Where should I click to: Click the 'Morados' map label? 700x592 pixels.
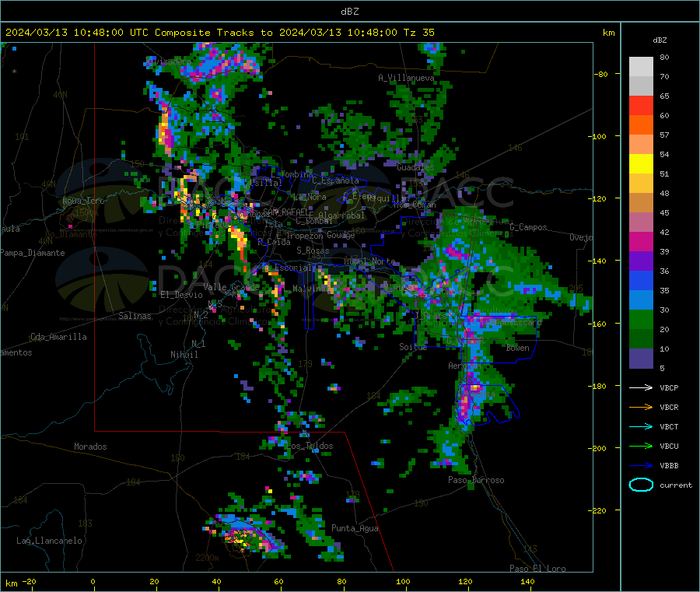coord(90,447)
